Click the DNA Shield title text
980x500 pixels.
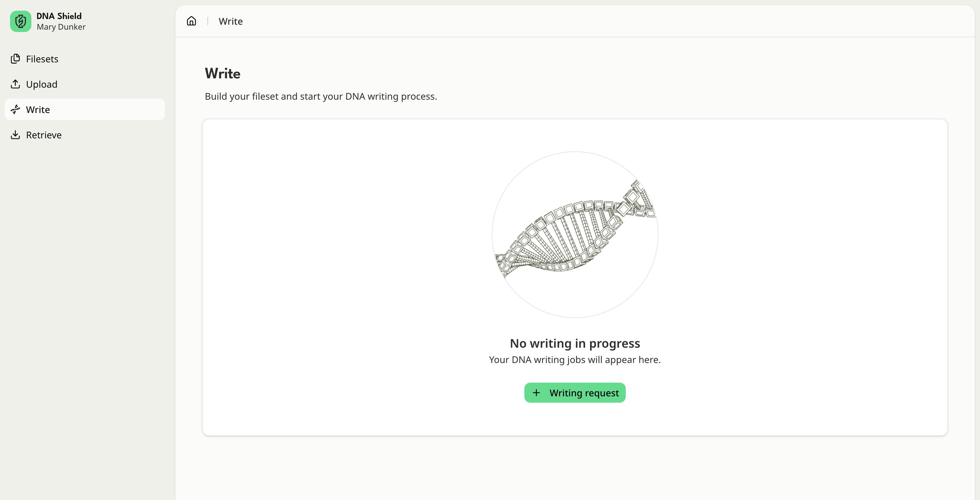pos(59,16)
